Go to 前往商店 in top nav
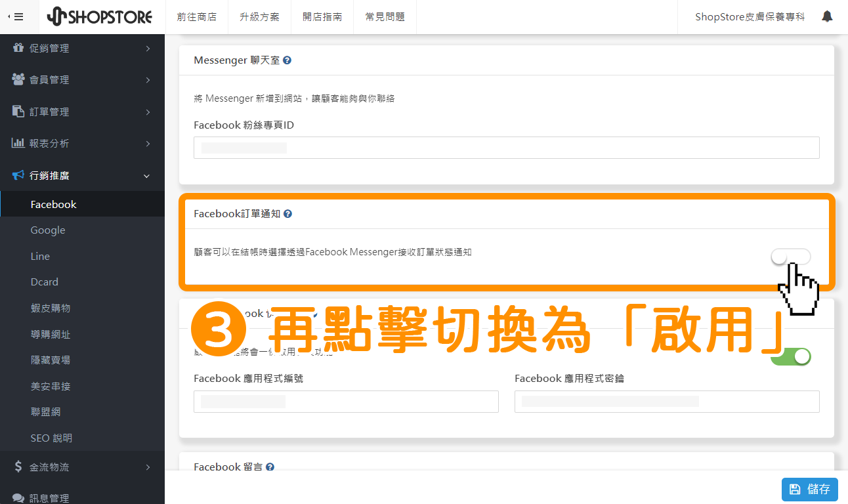848x504 pixels. [196, 17]
